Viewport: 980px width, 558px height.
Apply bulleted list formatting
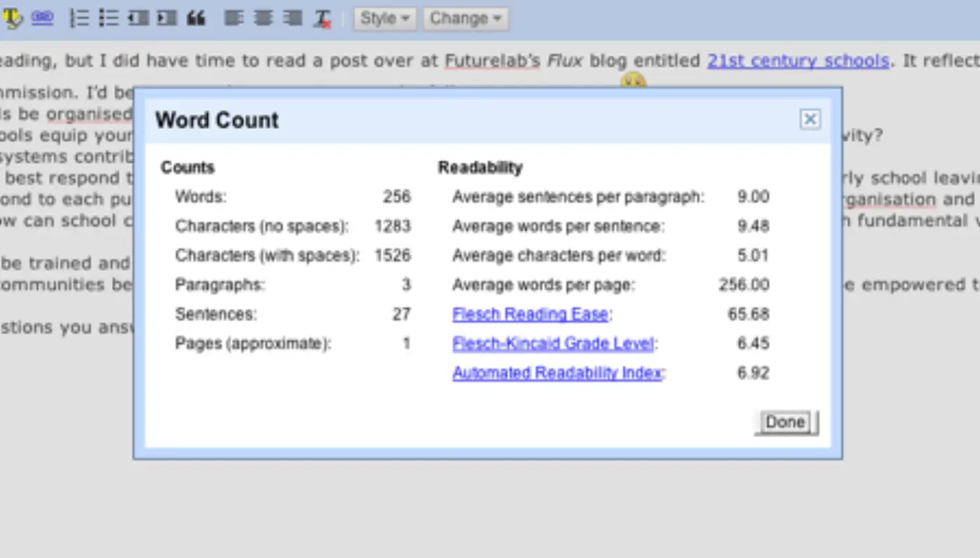point(108,18)
